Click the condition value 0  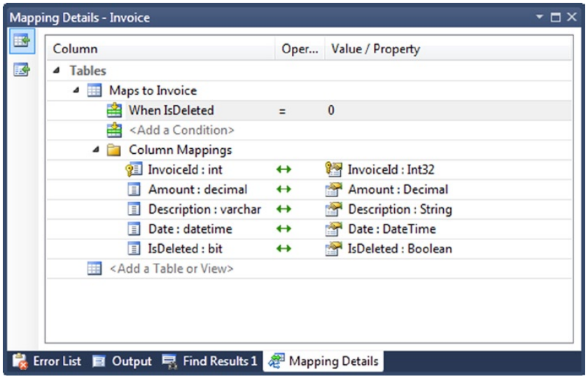[331, 110]
